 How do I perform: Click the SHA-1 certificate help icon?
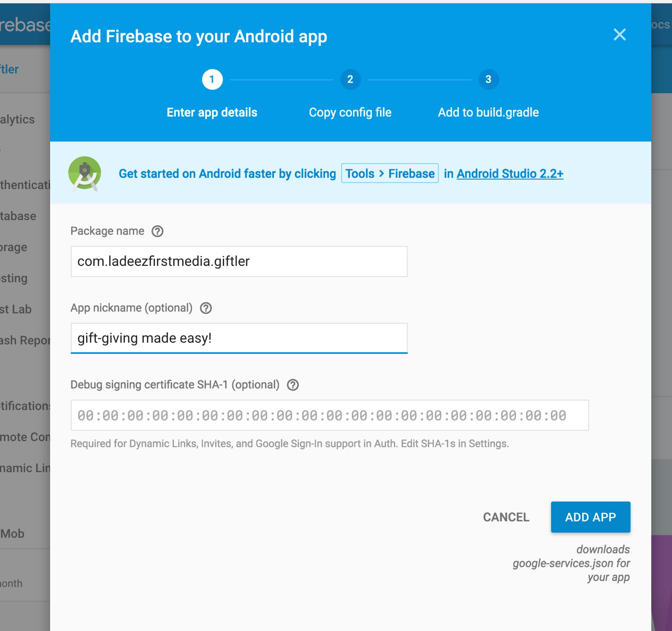pos(293,385)
